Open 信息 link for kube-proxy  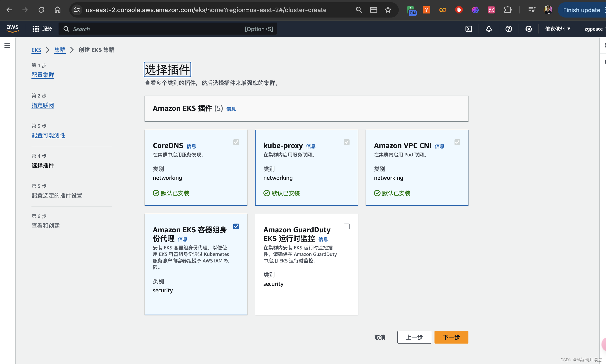[x=311, y=146]
